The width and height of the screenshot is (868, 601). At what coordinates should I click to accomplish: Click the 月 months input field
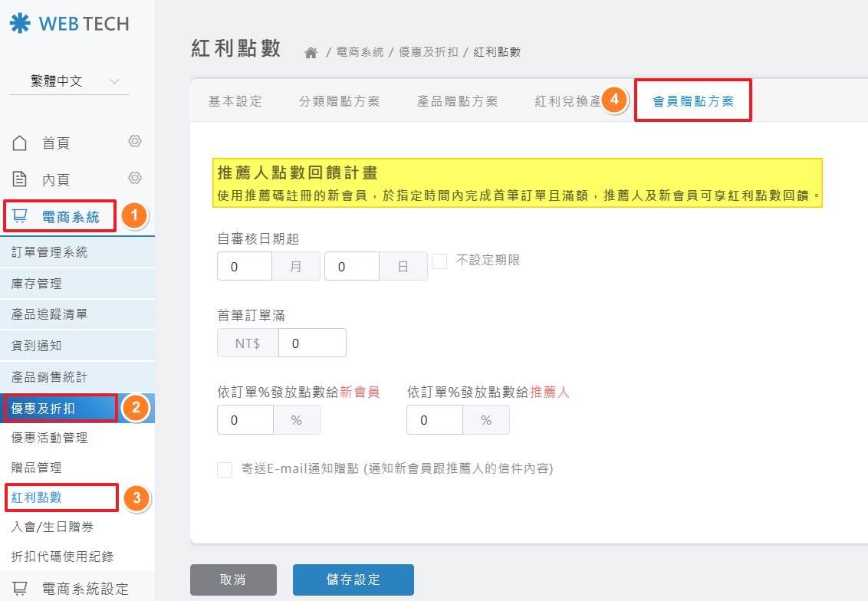pyautogui.click(x=245, y=267)
